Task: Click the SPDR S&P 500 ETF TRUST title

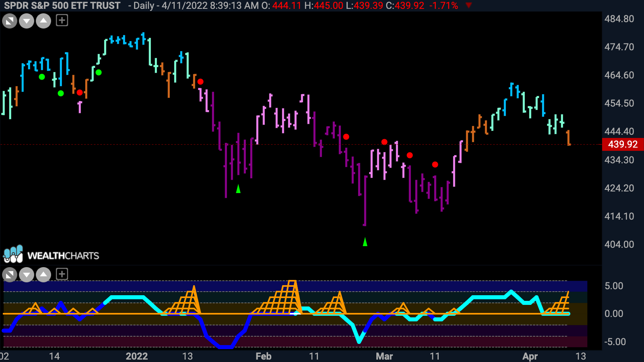Action: [62, 6]
